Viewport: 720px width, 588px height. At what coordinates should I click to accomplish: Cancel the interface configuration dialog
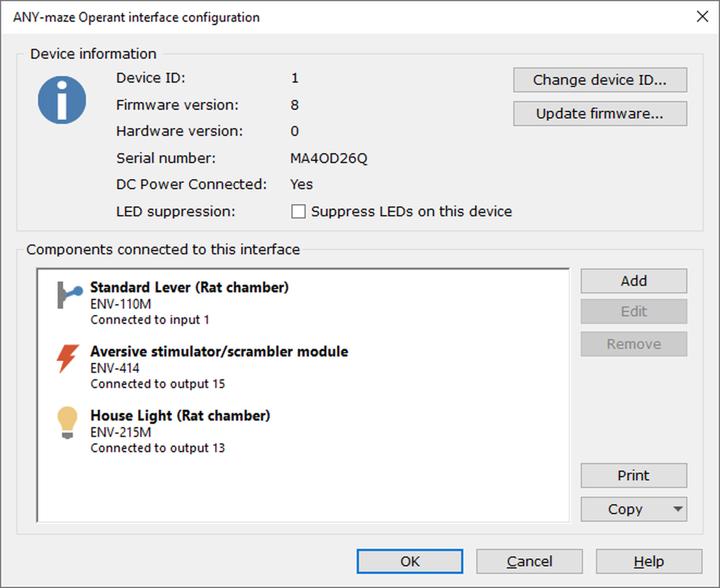(x=529, y=561)
